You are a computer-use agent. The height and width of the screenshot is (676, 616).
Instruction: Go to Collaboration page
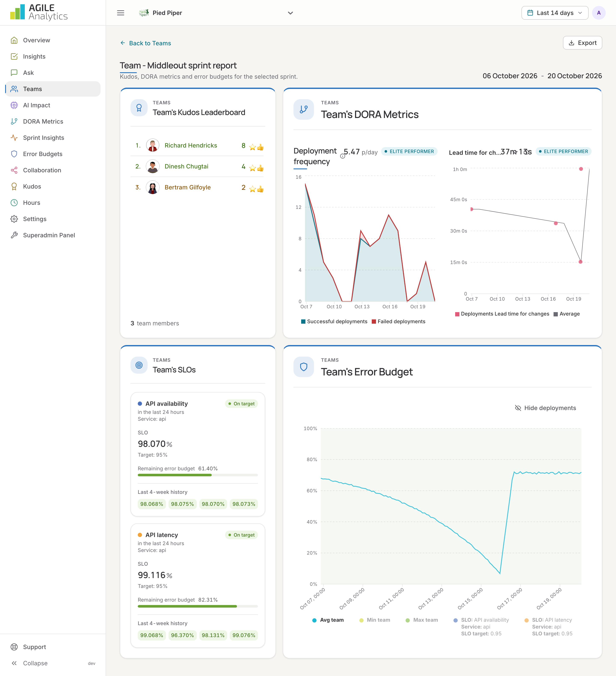53,170
